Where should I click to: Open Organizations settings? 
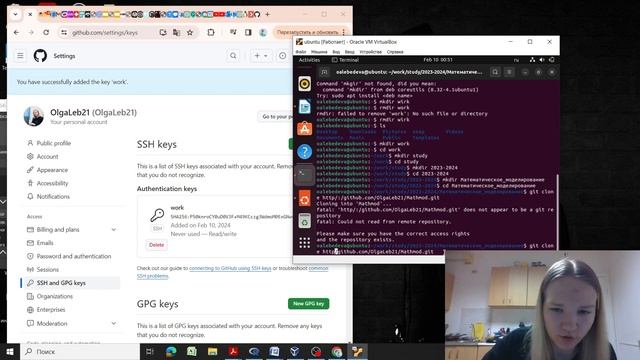pos(54,296)
